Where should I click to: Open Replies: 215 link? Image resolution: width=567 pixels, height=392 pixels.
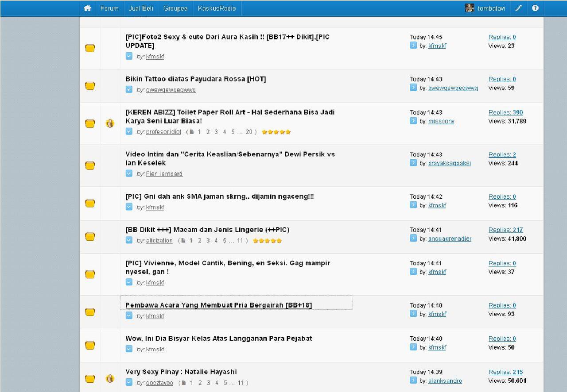(505, 372)
